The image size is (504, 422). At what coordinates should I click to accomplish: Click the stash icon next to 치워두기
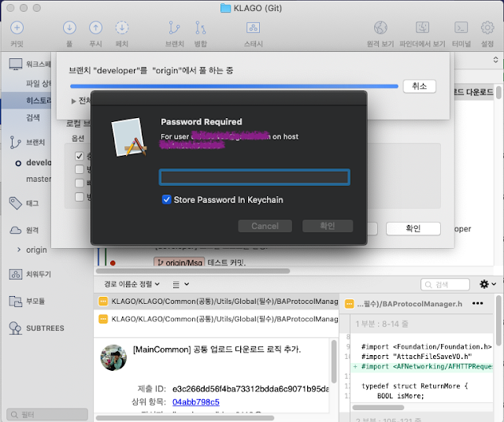[x=16, y=274]
